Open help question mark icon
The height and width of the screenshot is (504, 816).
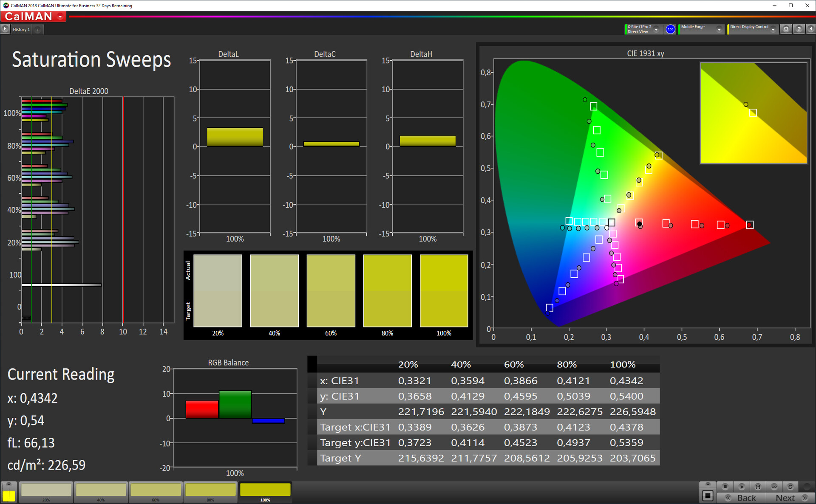pyautogui.click(x=799, y=29)
